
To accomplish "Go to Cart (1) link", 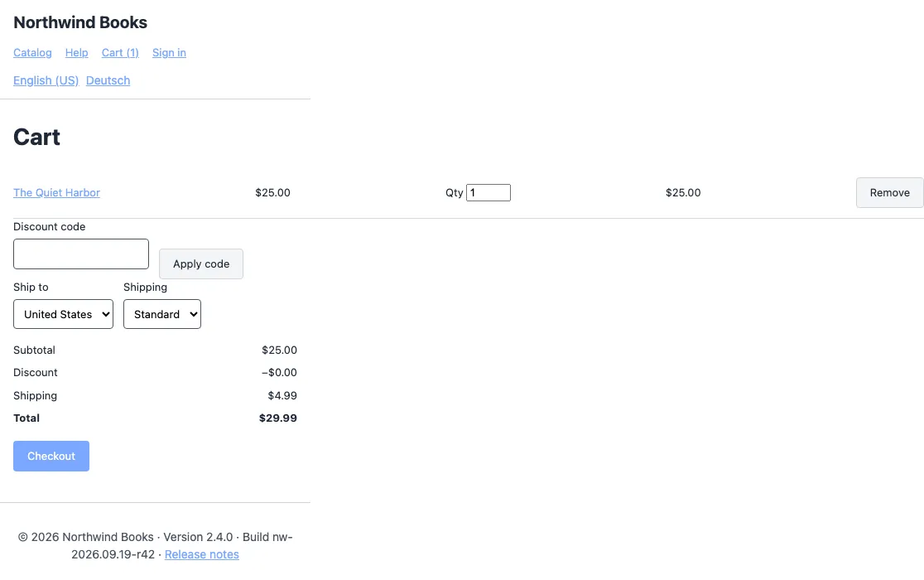I will click(120, 52).
